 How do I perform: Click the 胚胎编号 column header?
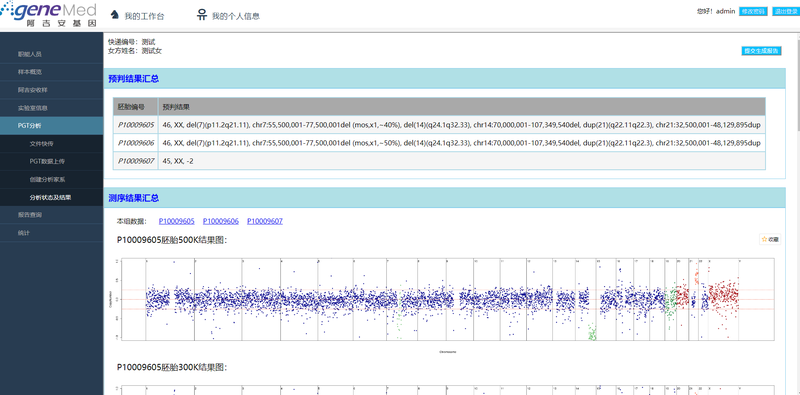[x=136, y=107]
